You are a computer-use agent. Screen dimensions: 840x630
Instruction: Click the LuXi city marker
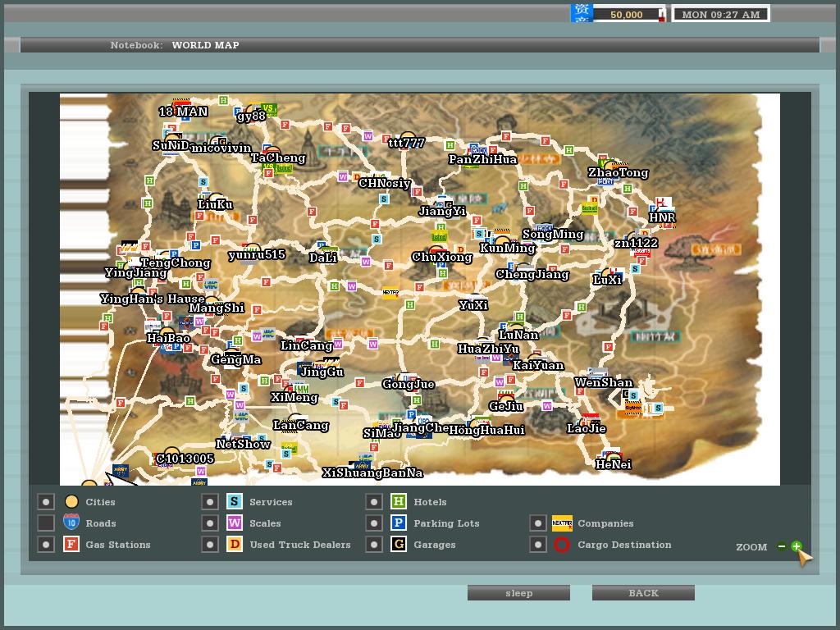tap(608, 273)
